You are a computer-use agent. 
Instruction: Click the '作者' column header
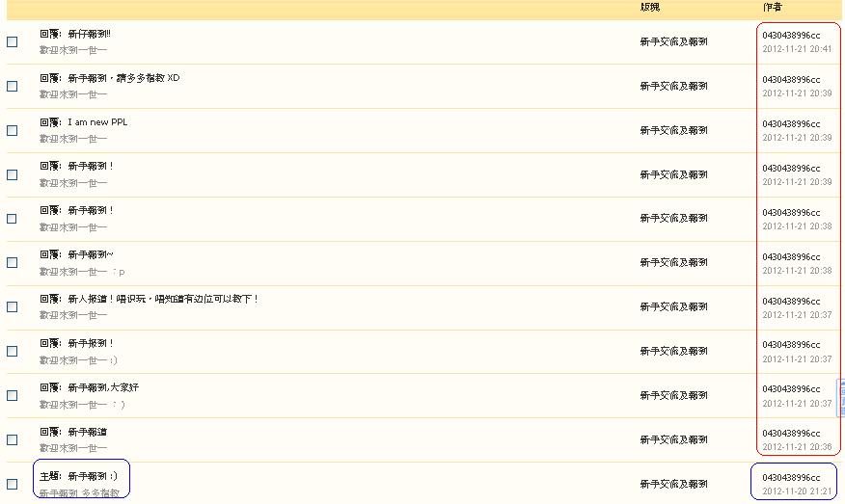(x=773, y=7)
